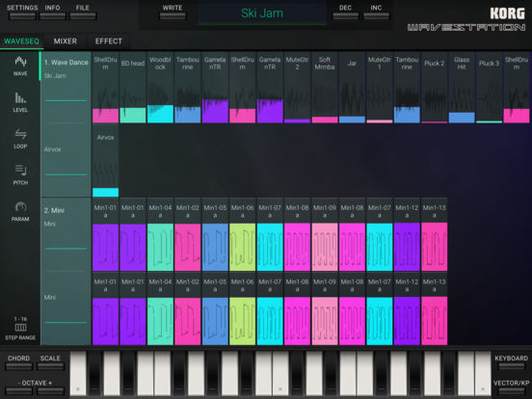
Task: Switch to the EFFECT tab
Action: pos(109,41)
